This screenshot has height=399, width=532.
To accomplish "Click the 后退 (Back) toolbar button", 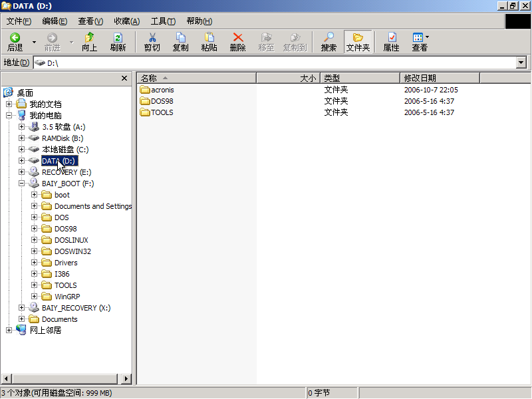I will tap(15, 42).
